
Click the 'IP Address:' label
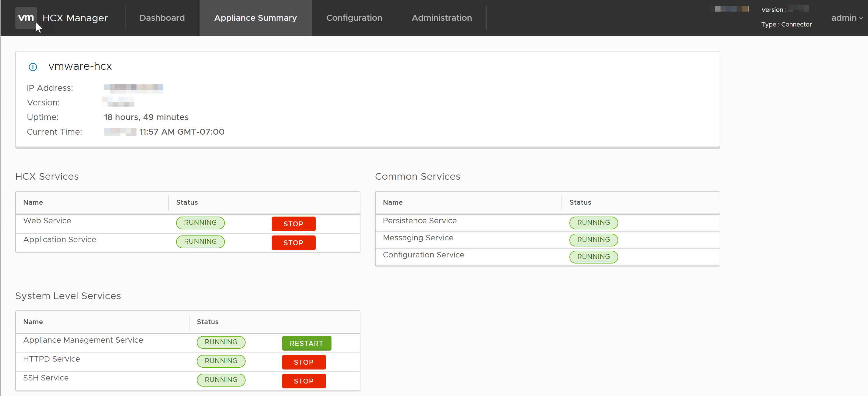(x=50, y=88)
